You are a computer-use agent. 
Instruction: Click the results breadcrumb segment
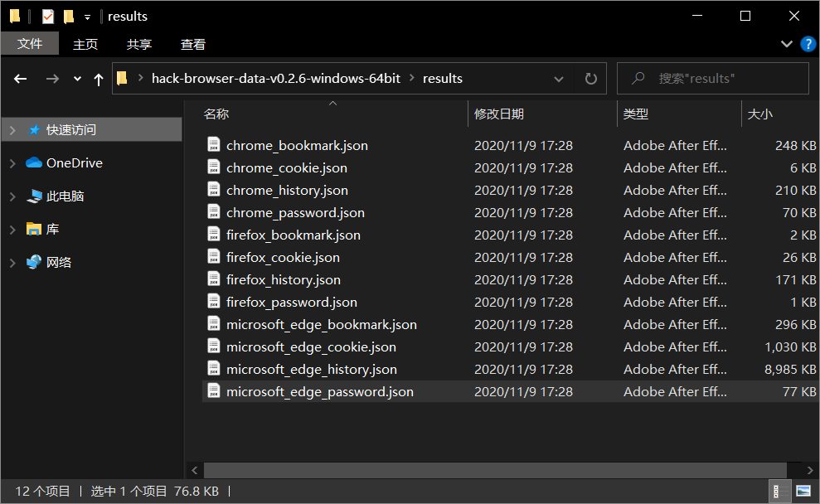[x=443, y=79]
